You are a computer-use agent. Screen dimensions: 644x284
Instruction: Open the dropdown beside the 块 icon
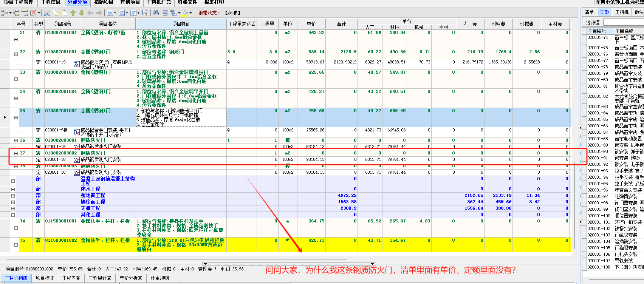click(115, 13)
